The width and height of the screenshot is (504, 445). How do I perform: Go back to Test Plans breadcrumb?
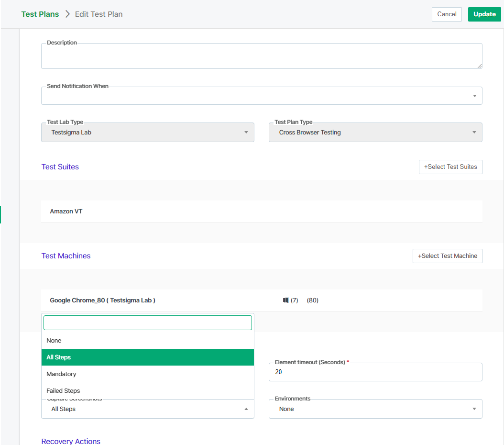pos(40,14)
